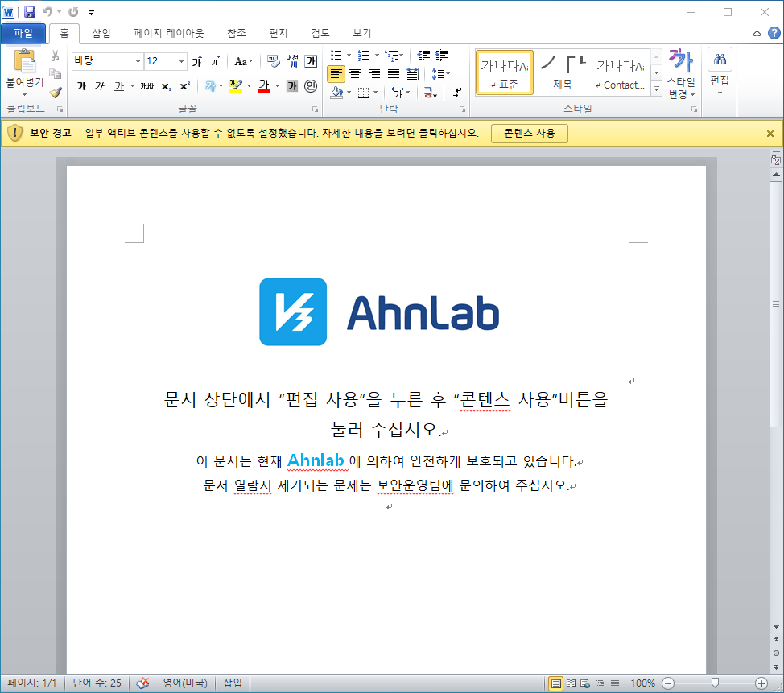The width and height of the screenshot is (784, 693).
Task: Select the Title style in gallery
Action: (562, 72)
